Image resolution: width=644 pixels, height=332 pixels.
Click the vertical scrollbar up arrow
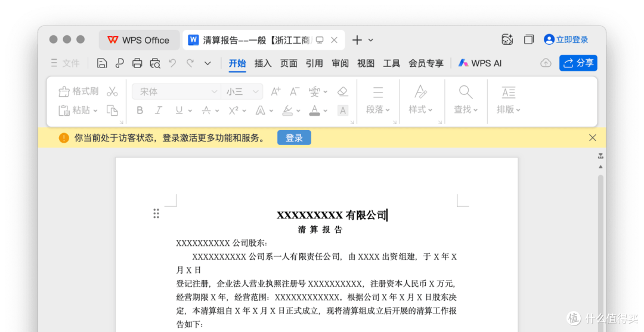pyautogui.click(x=600, y=167)
